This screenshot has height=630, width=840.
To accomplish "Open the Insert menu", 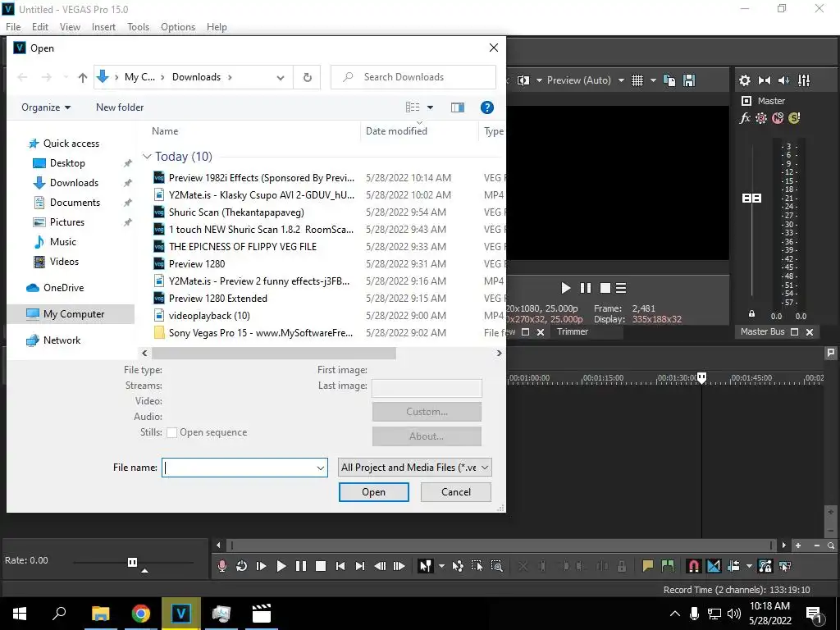I will coord(103,27).
